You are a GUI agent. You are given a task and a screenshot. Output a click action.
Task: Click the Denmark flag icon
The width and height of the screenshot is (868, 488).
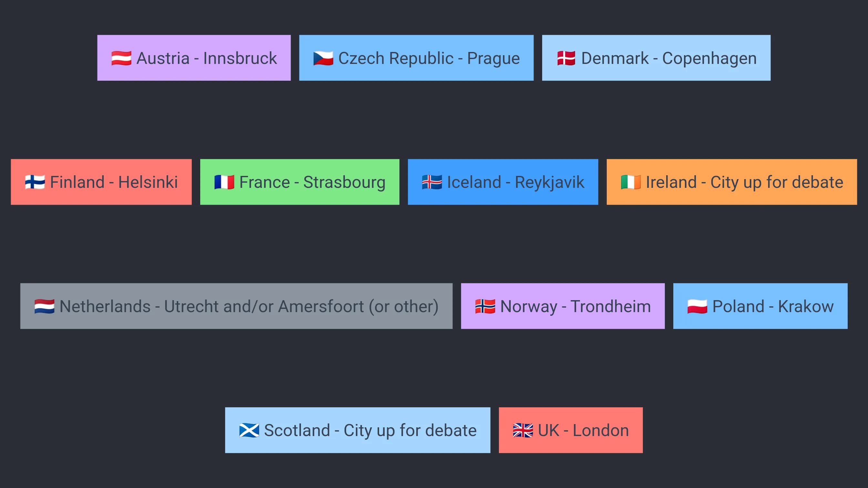tap(566, 58)
